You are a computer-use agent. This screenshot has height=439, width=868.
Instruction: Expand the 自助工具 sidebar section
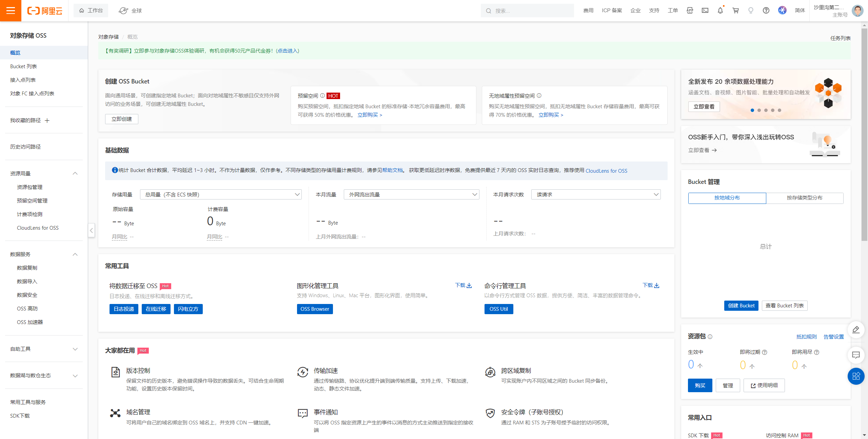click(44, 349)
